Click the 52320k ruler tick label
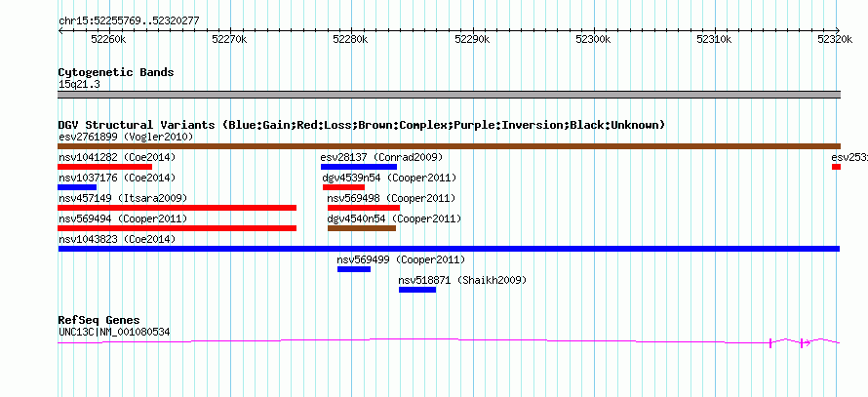This screenshot has width=868, height=397. [x=836, y=39]
